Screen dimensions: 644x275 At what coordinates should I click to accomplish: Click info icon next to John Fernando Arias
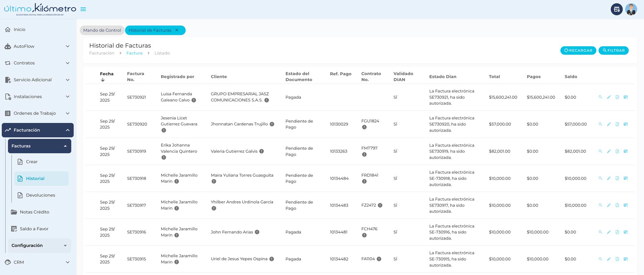[257, 232]
